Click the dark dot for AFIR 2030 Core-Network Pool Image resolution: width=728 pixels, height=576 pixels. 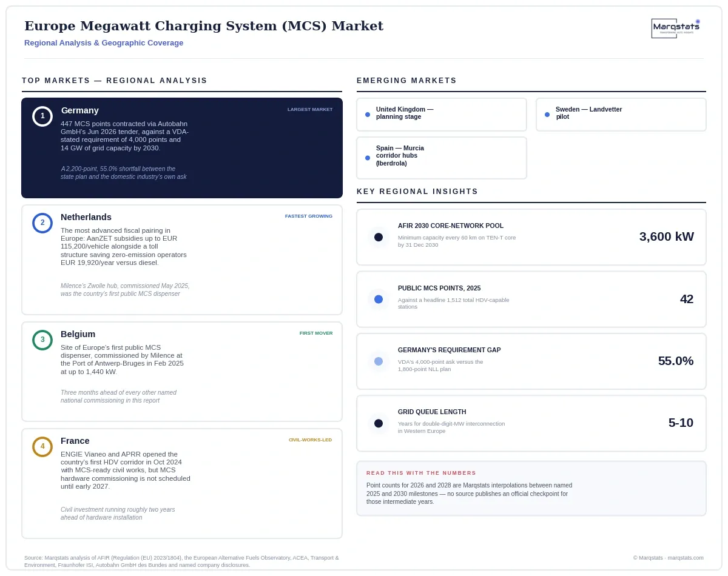coord(379,237)
